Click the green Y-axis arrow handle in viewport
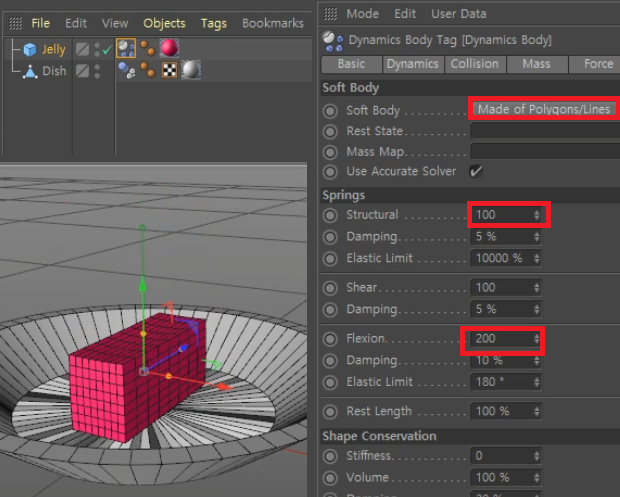This screenshot has height=497, width=620. point(142,284)
